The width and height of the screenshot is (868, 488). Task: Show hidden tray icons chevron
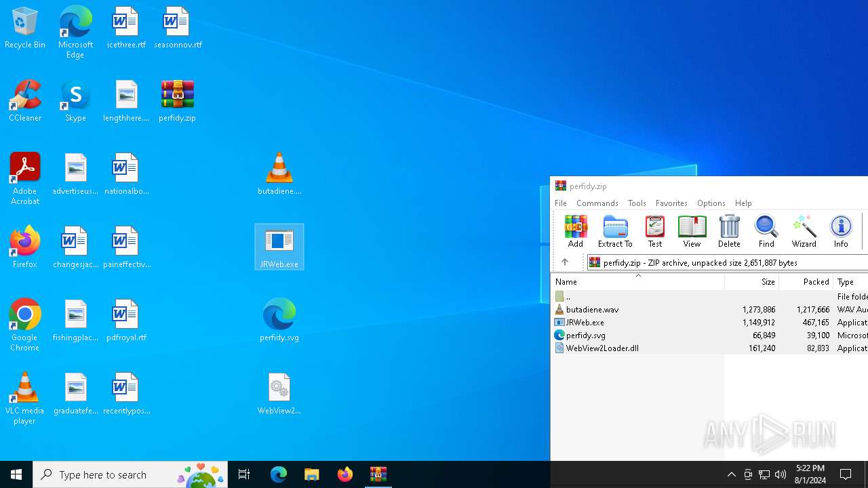coord(731,474)
